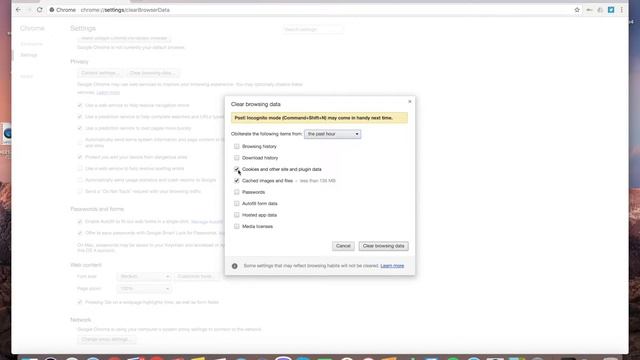640x360 pixels.
Task: Toggle the Do Not Track request checkbox
Action: pos(80,191)
